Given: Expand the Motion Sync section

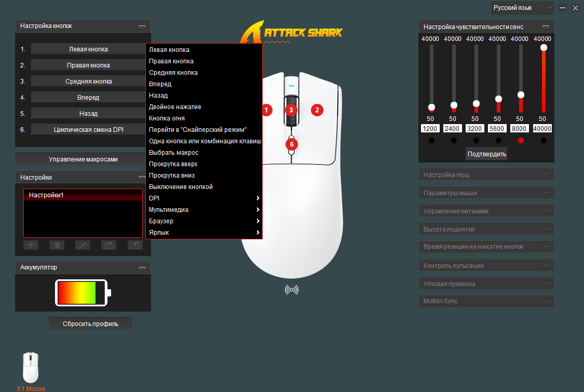Looking at the screenshot, I should [486, 301].
